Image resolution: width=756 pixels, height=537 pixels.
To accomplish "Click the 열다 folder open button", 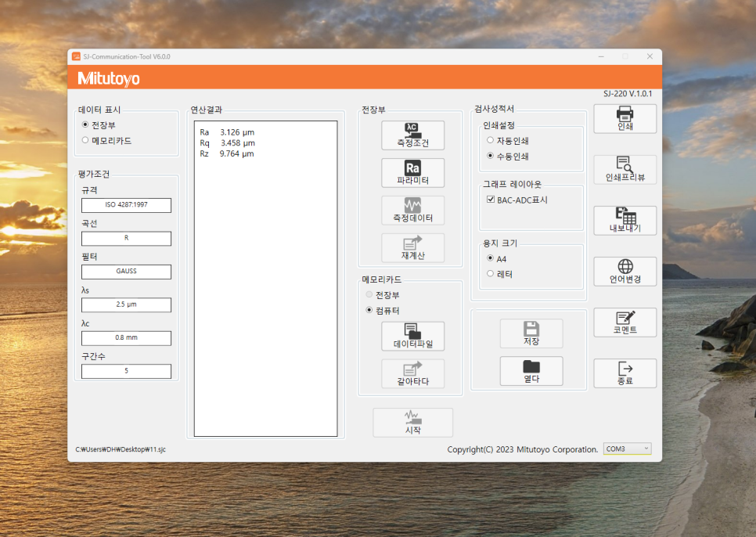I will click(x=531, y=371).
